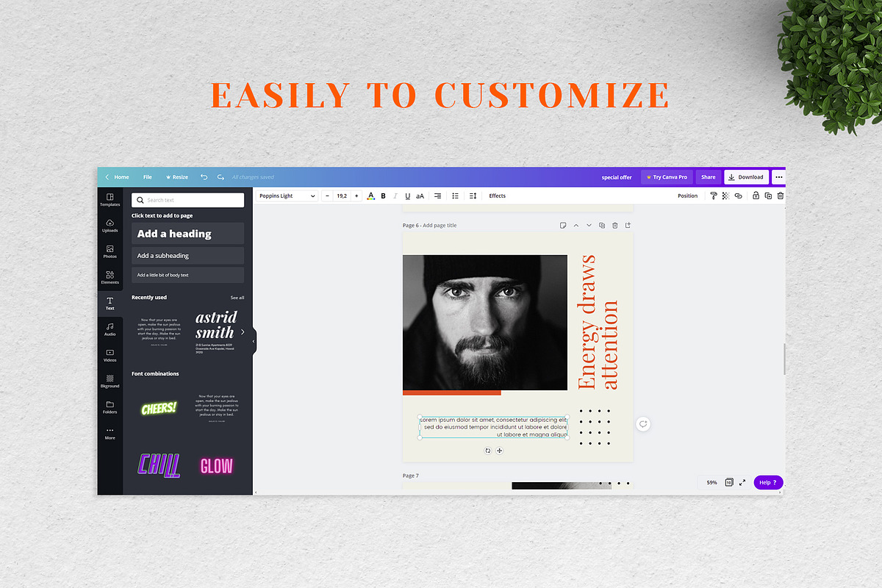Decrease font size with minus button
The width and height of the screenshot is (882, 588).
point(328,196)
